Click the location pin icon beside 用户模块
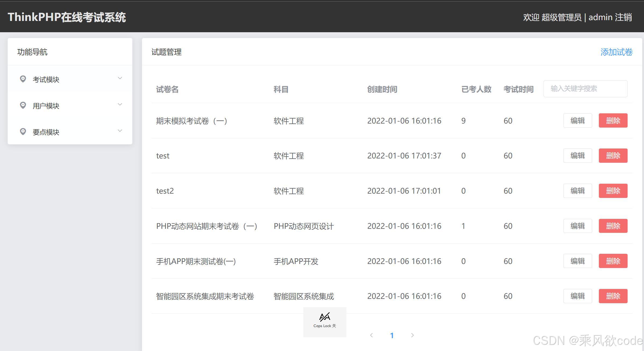The height and width of the screenshot is (351, 644). (x=23, y=105)
